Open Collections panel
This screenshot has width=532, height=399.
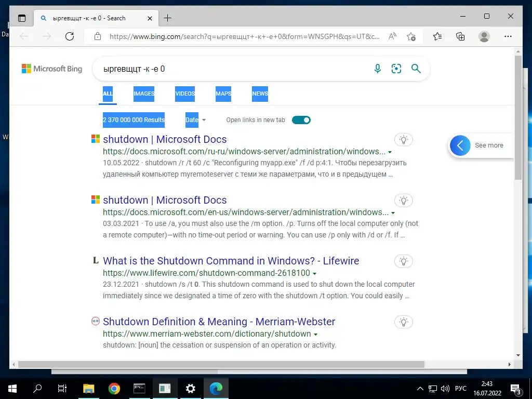[460, 36]
